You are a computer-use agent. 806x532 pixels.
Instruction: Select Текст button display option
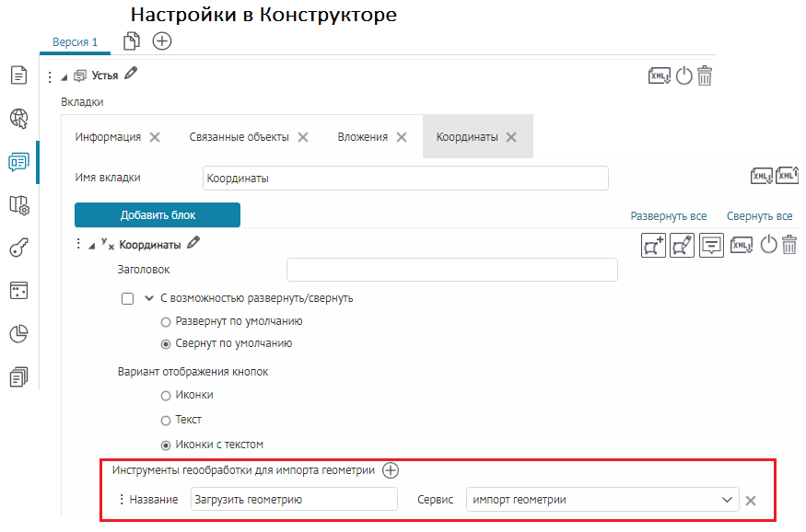coord(166,420)
